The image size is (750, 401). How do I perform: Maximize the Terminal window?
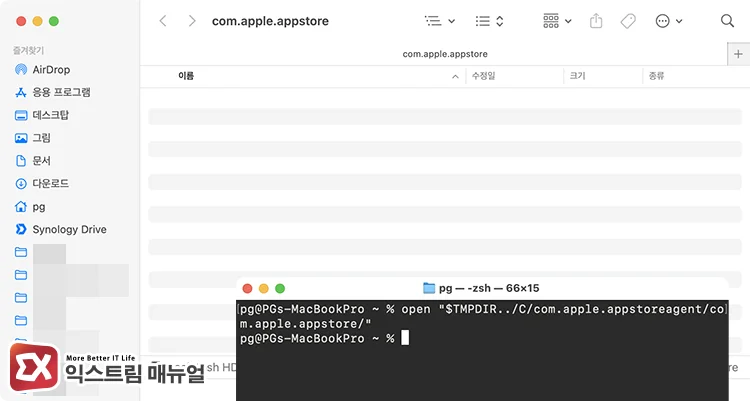280,289
